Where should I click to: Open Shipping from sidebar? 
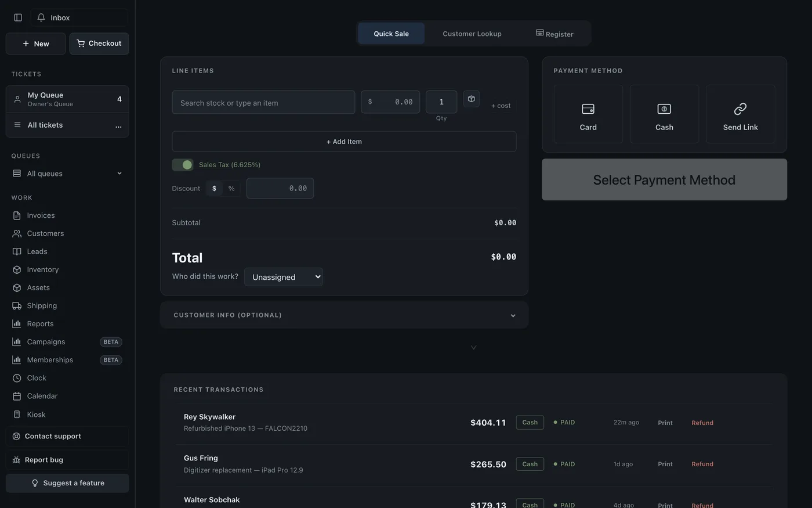67,305
